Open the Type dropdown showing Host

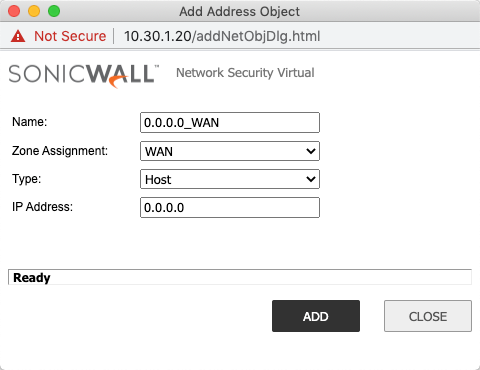click(230, 179)
